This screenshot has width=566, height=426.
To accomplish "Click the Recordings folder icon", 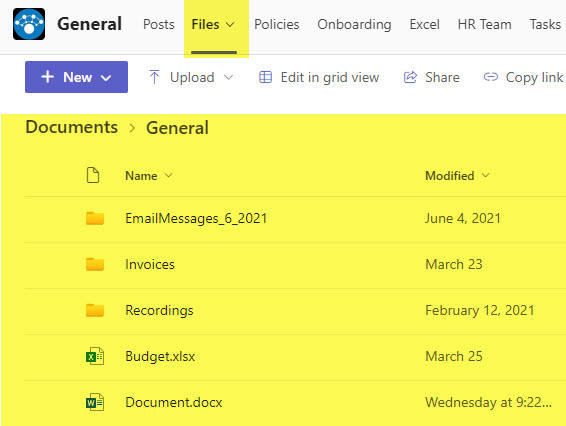I will click(95, 310).
